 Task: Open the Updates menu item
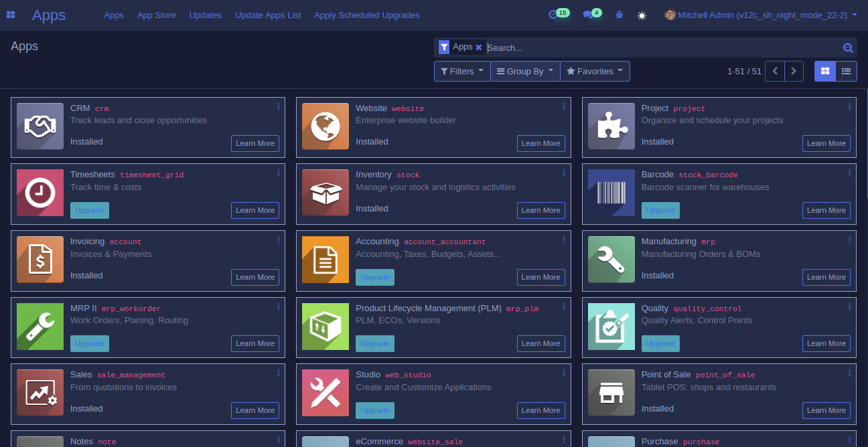pyautogui.click(x=206, y=15)
